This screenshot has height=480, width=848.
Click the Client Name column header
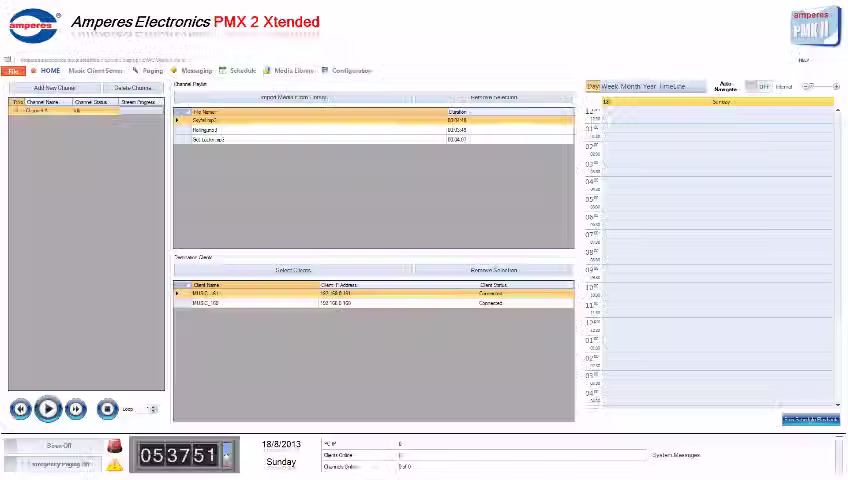tap(255, 285)
